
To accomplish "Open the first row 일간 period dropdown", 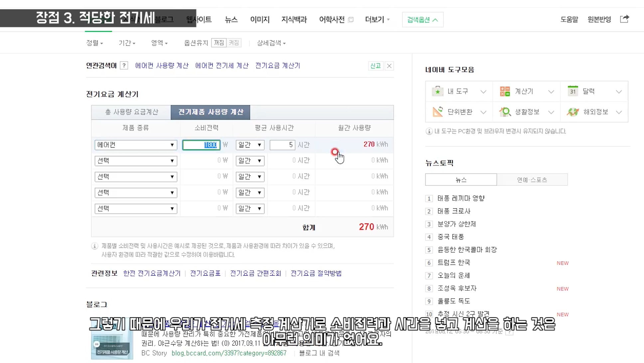I will (x=250, y=145).
